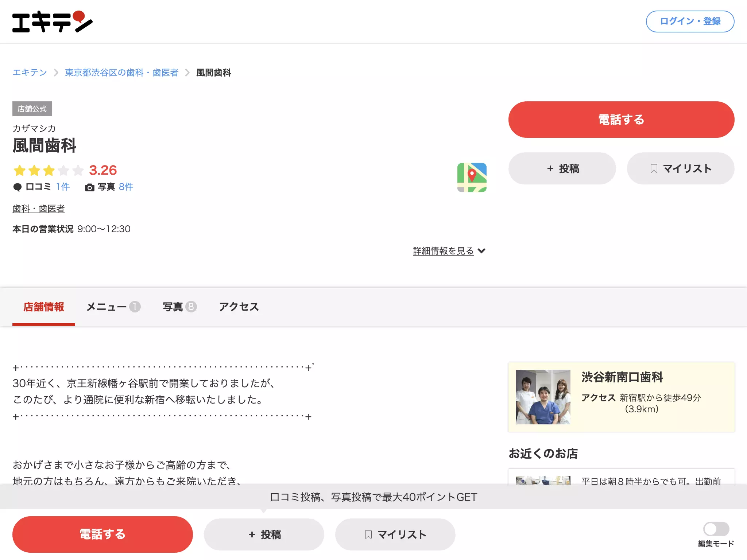Click the 店舗公式 badge

[32, 109]
